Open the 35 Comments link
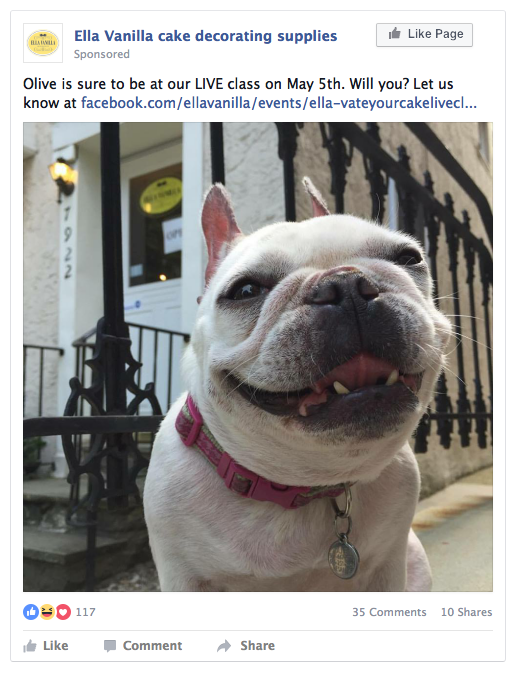This screenshot has width=516, height=683. click(389, 612)
